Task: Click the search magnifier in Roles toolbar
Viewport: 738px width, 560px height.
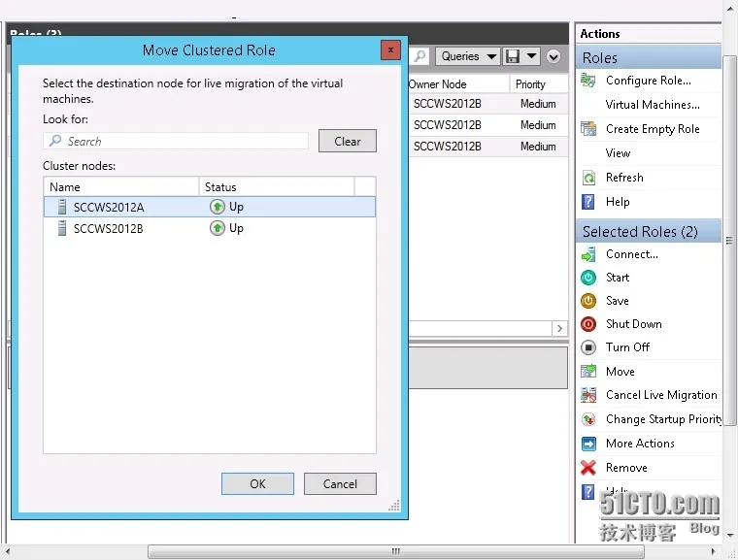Action: tap(419, 56)
